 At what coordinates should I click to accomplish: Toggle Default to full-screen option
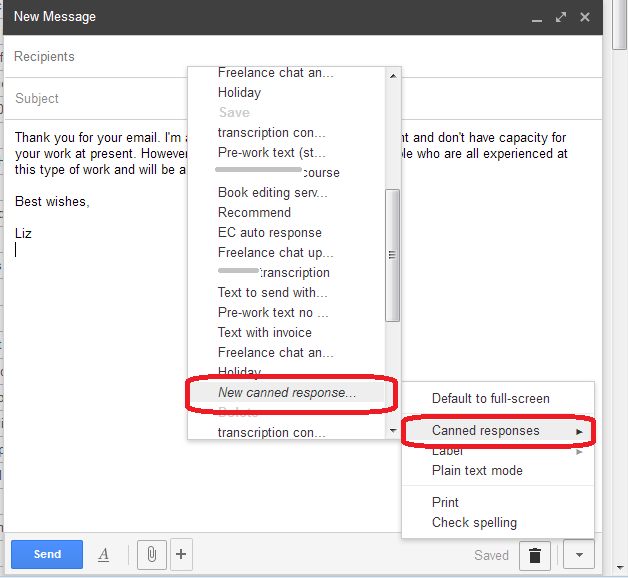pos(490,398)
